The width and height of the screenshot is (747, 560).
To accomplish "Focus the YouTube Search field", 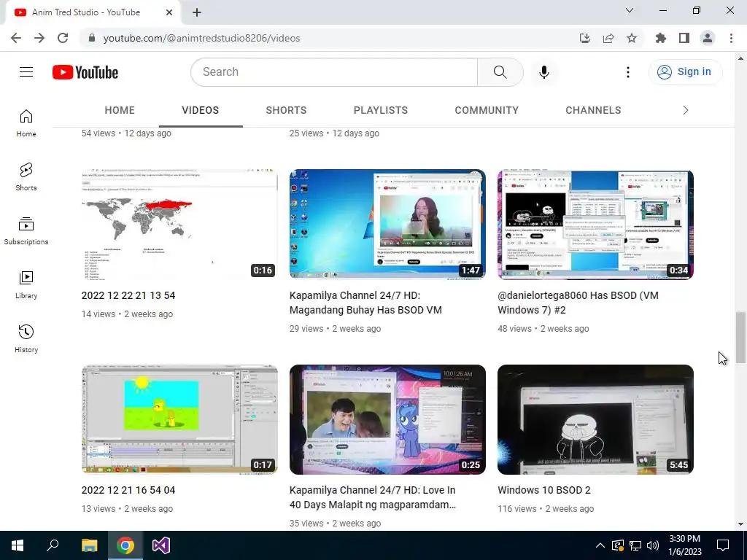I will click(334, 72).
